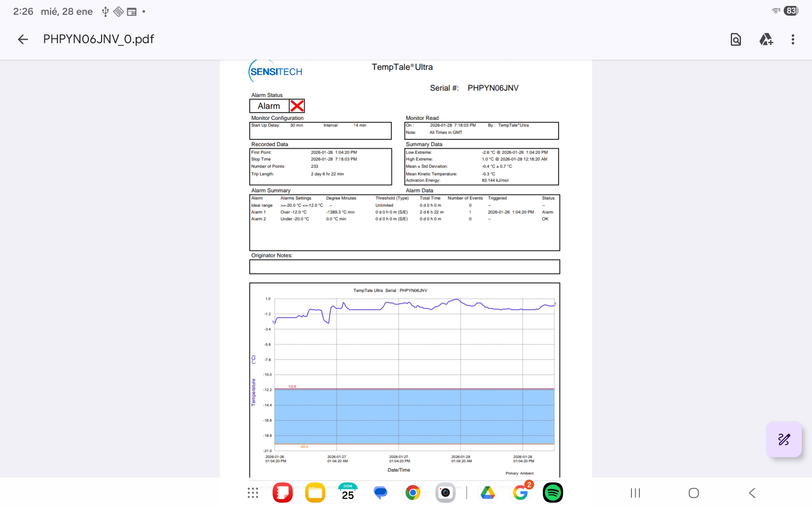Open the Camera app icon
812x508 pixels.
[x=445, y=493]
